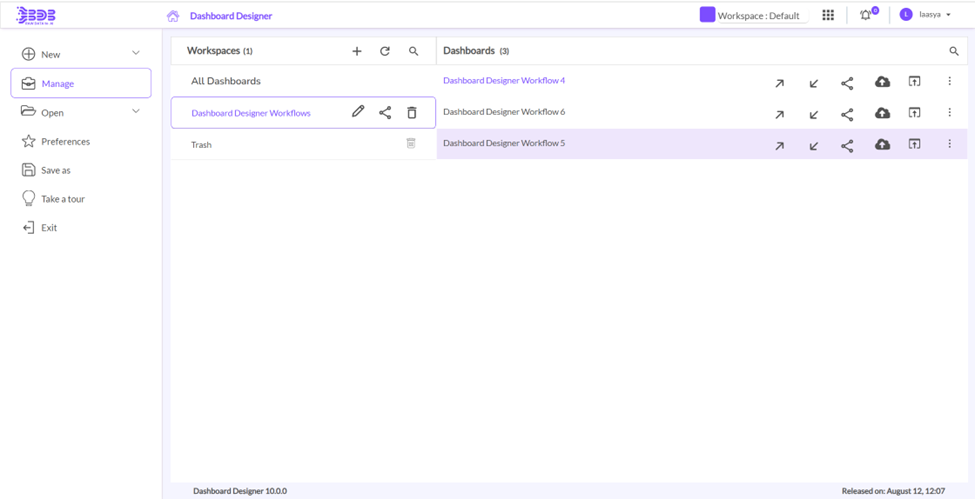Select Preferences in the sidebar

(x=65, y=142)
